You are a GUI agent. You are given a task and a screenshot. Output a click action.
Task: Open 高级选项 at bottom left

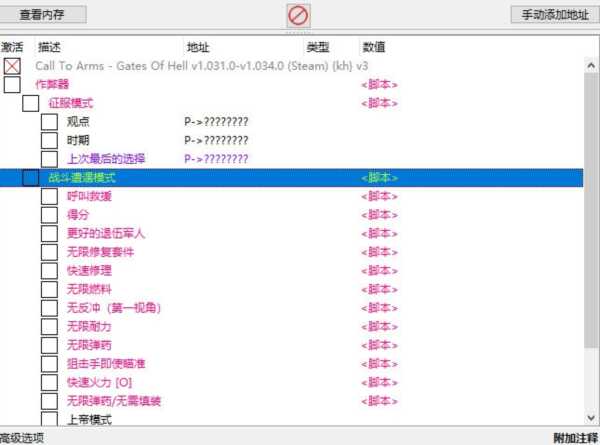(22, 438)
